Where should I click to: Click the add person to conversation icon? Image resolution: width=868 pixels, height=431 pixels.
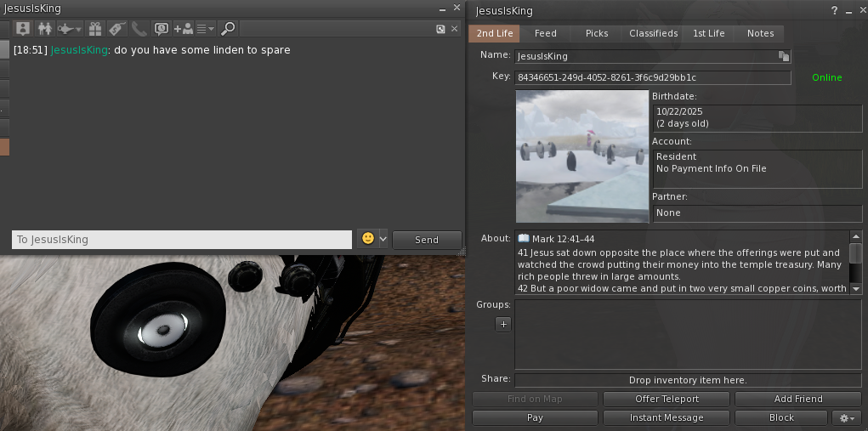pos(184,29)
